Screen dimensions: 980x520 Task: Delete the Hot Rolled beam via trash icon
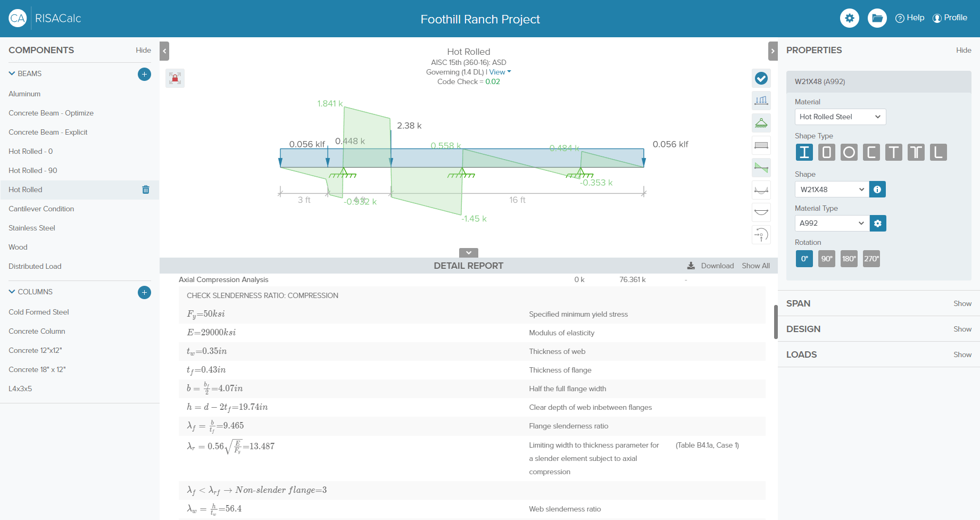[x=146, y=189]
